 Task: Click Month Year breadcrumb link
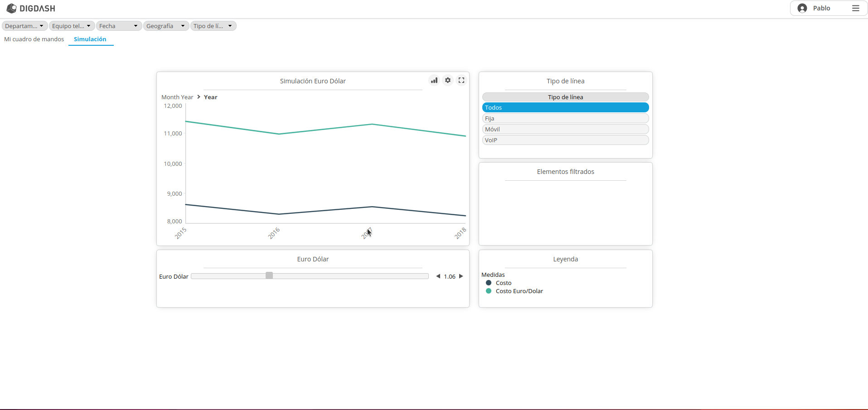pos(177,97)
